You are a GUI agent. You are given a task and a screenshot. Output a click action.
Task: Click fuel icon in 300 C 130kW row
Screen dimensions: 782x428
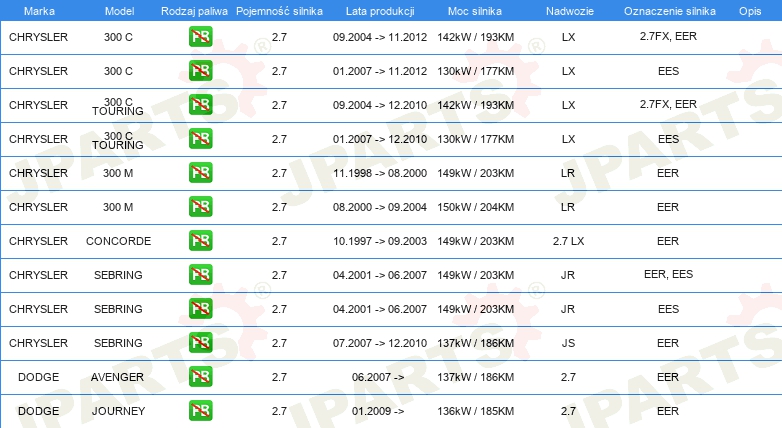(x=200, y=70)
